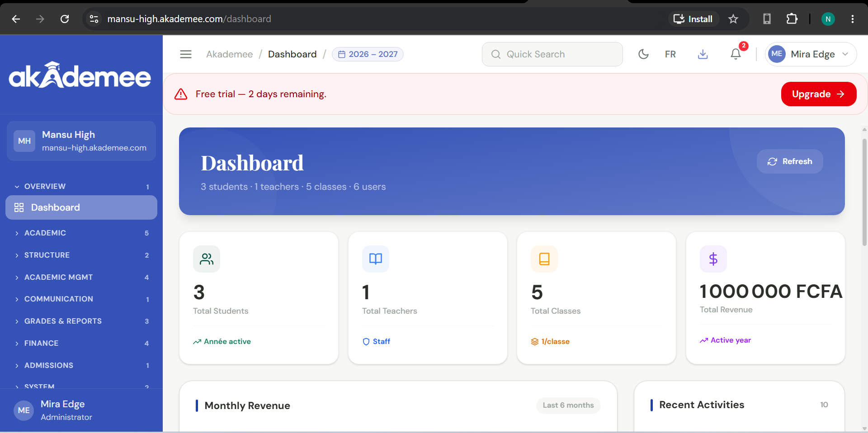Image resolution: width=868 pixels, height=433 pixels.
Task: Open the Mira Edge user dropdown
Action: pyautogui.click(x=811, y=54)
